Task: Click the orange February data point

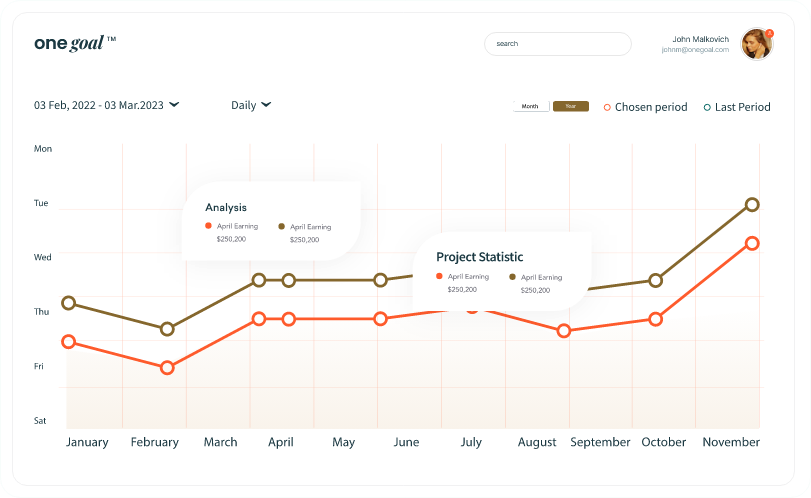Action: [167, 368]
